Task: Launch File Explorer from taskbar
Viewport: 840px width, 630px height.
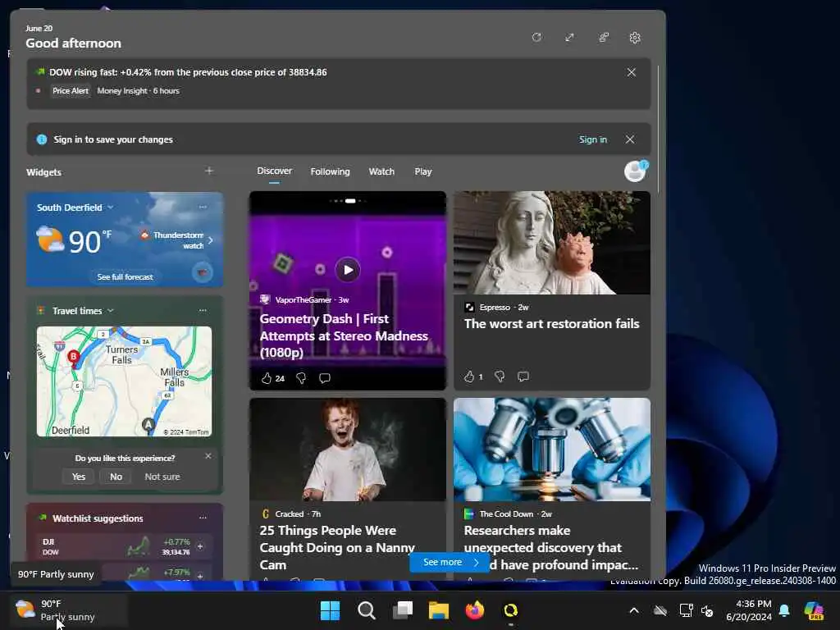Action: [438, 610]
